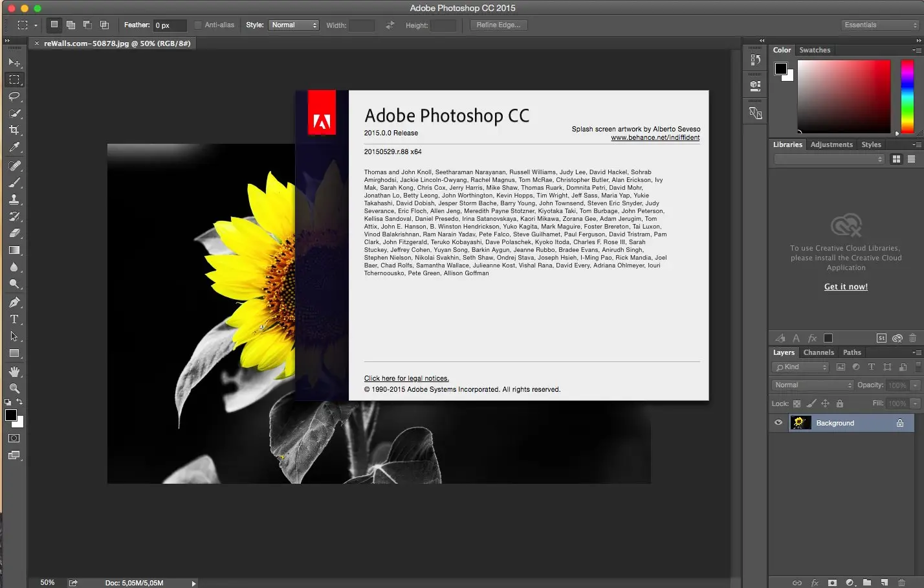Select the History Brush tool
Screen dimensions: 924x588
[x=14, y=216]
